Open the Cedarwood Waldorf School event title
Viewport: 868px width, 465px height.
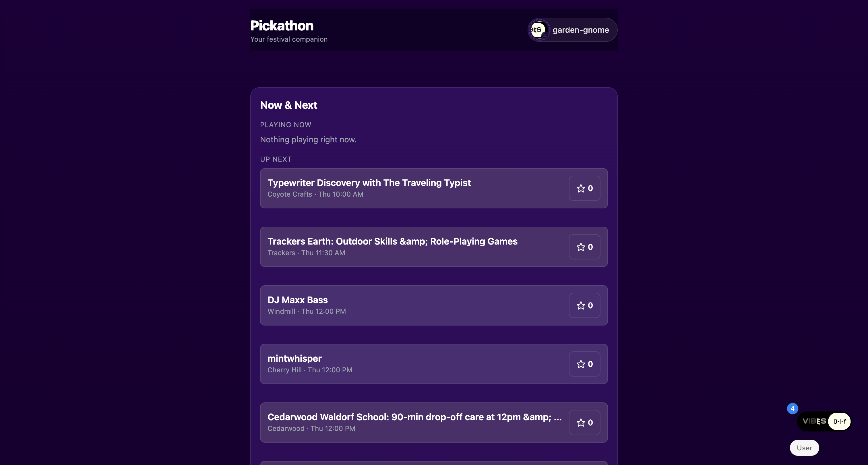[x=414, y=417]
